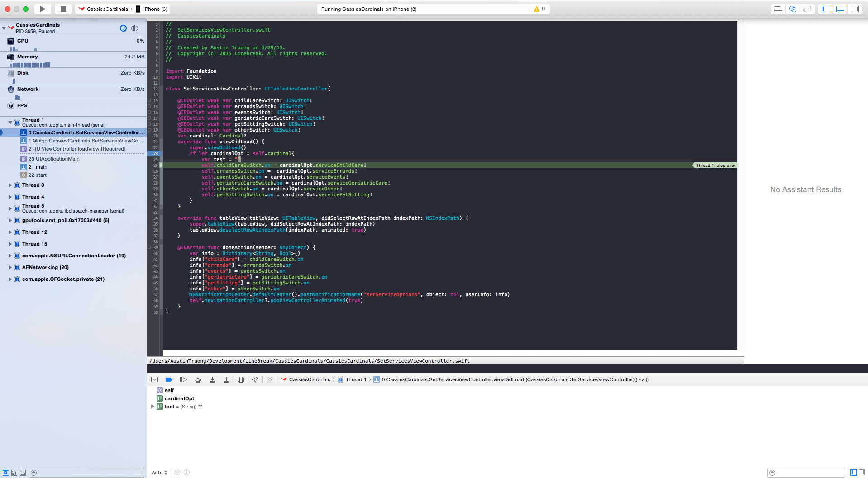Click the Stop button in toolbar
Screen dimensions: 868x478
coord(63,9)
